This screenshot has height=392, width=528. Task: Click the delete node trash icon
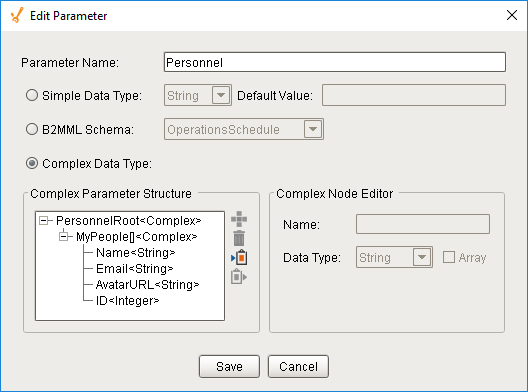(239, 238)
